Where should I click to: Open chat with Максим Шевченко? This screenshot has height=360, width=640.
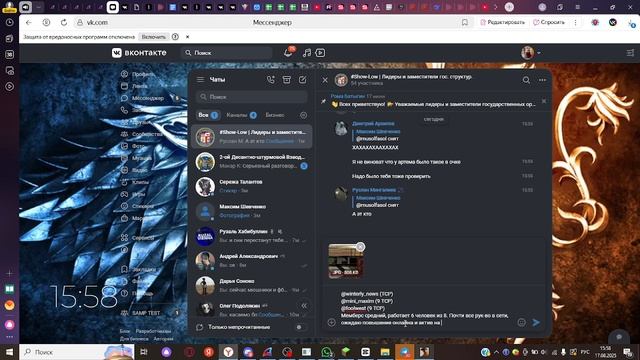251,211
